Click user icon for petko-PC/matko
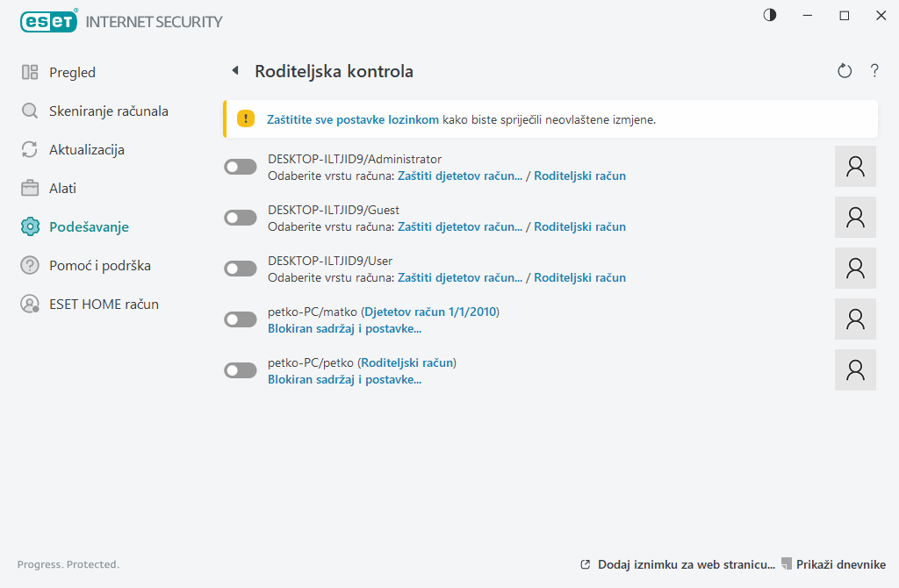 click(x=855, y=319)
